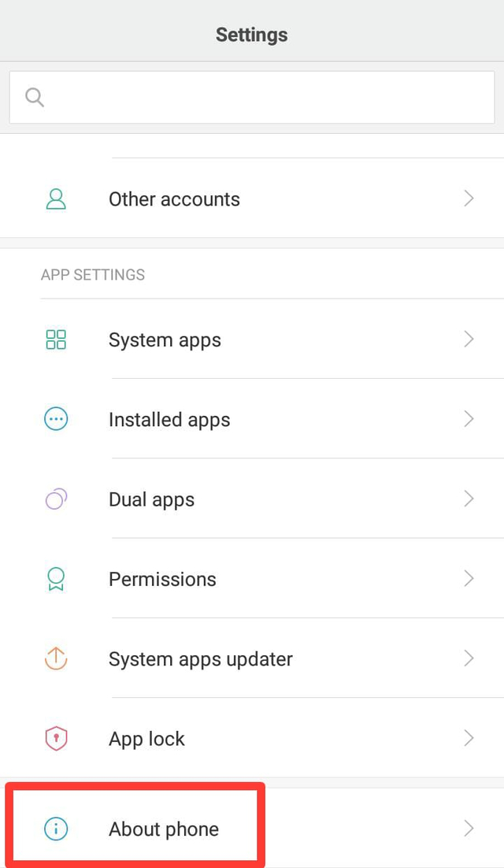Open System apps using right chevron

[x=469, y=339]
